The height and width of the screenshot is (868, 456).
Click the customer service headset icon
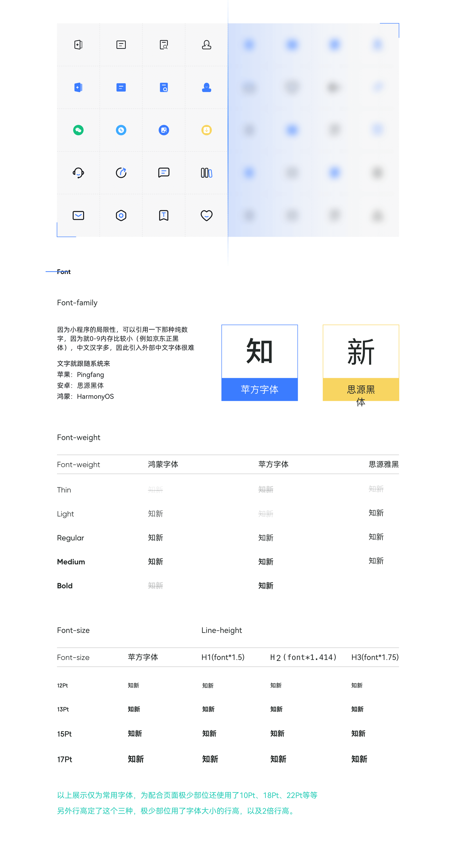(x=78, y=173)
